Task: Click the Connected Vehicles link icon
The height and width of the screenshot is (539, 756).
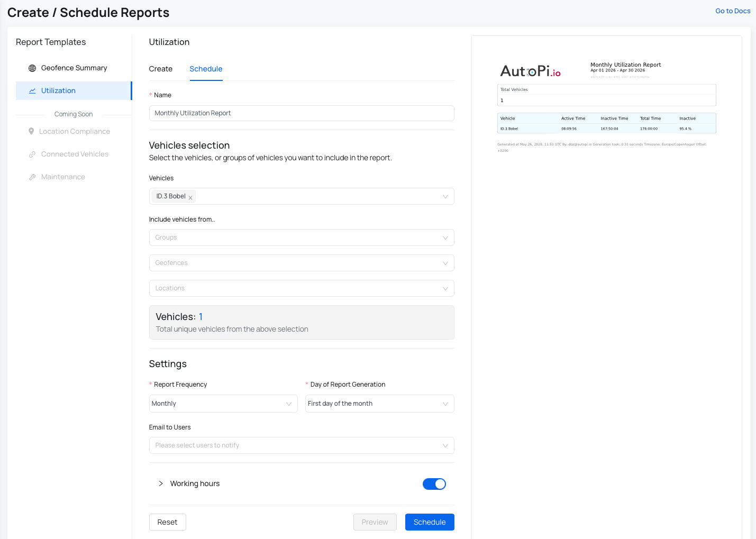Action: click(32, 154)
